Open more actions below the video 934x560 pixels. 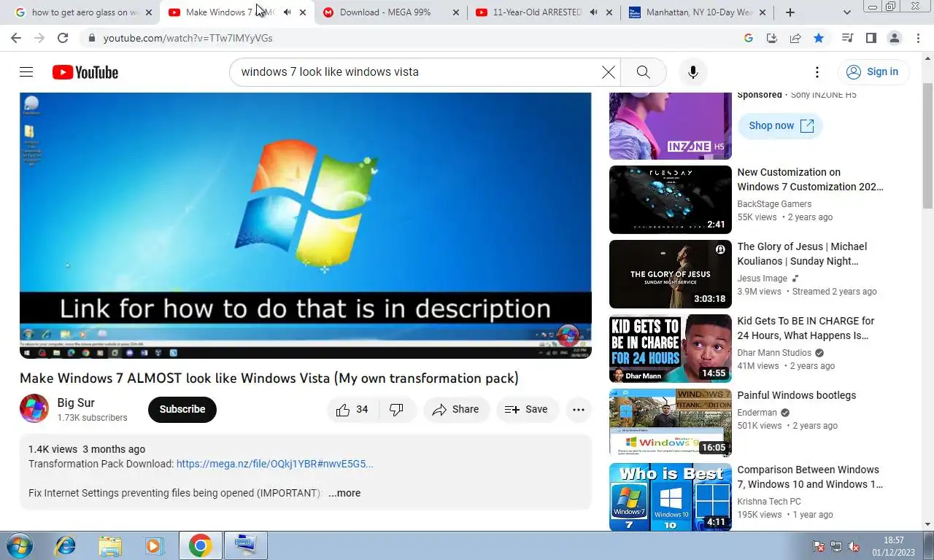[579, 410]
